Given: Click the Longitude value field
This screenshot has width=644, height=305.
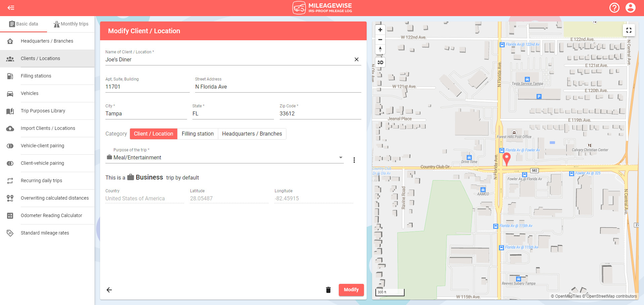Looking at the screenshot, I should [x=314, y=198].
